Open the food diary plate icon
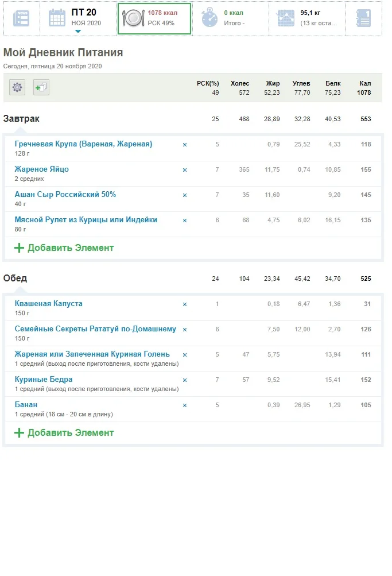This screenshot has height=576, width=392. [x=133, y=18]
